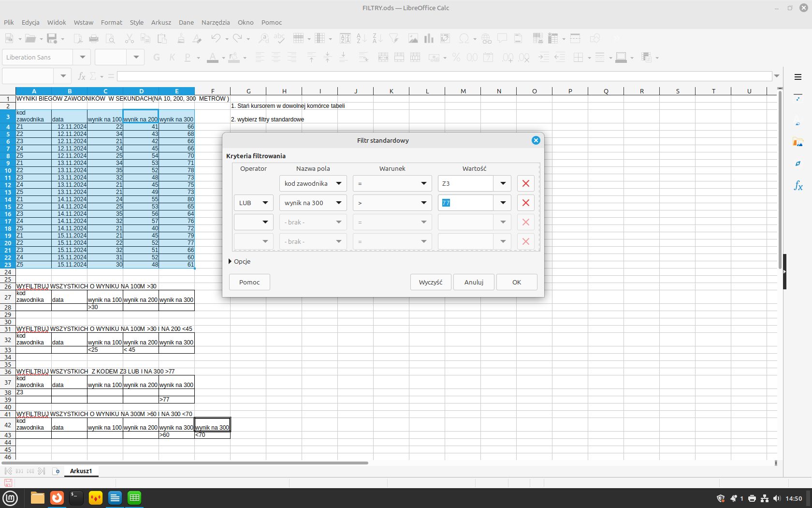Open the Gallery panel in the sidebar
Viewport: 812px width, 508px height.
tap(798, 142)
